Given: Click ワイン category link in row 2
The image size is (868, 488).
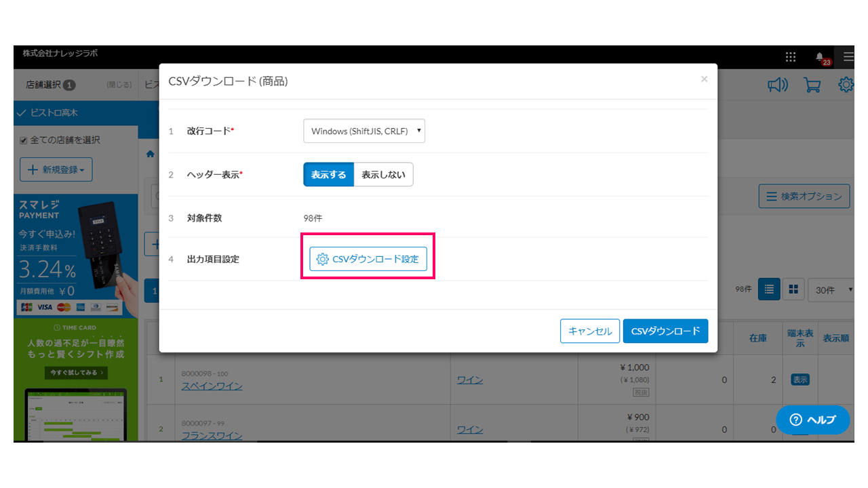Looking at the screenshot, I should pos(470,429).
